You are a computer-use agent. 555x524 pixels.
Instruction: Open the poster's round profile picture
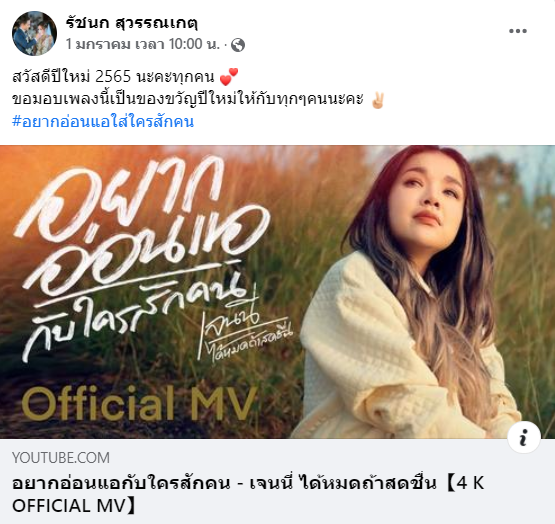tap(34, 33)
